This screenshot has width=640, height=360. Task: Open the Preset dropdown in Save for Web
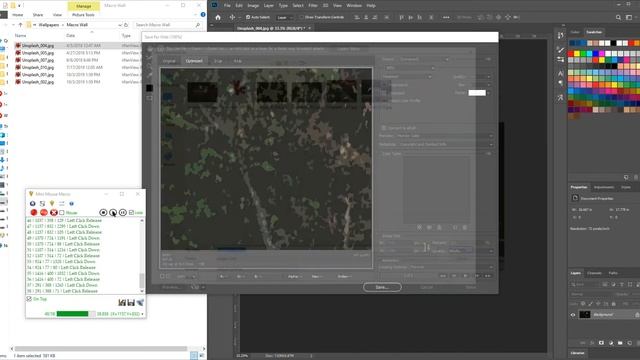point(424,59)
